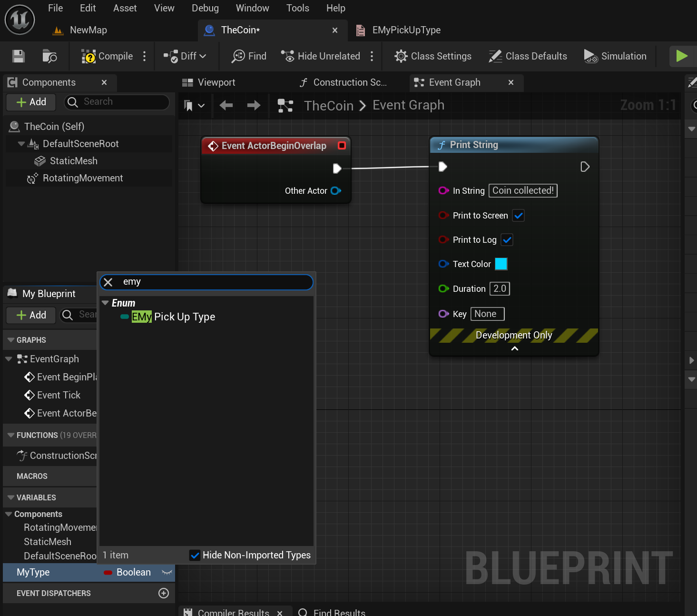Open the File menu
This screenshot has height=616, width=697.
click(x=55, y=8)
